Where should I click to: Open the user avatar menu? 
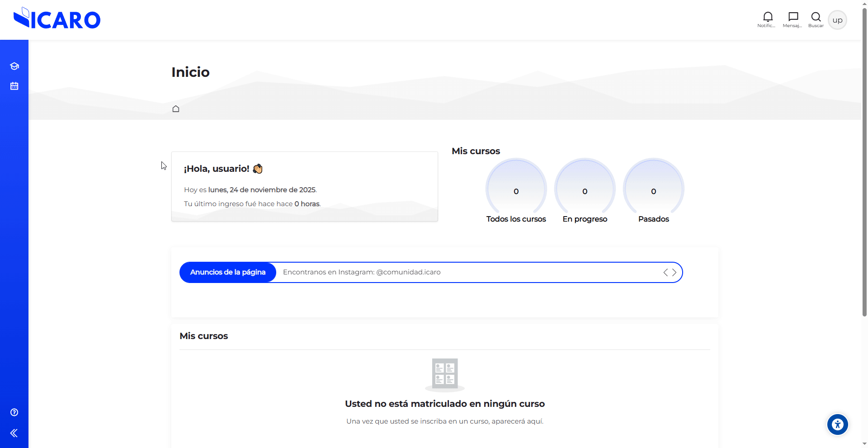[x=837, y=20]
